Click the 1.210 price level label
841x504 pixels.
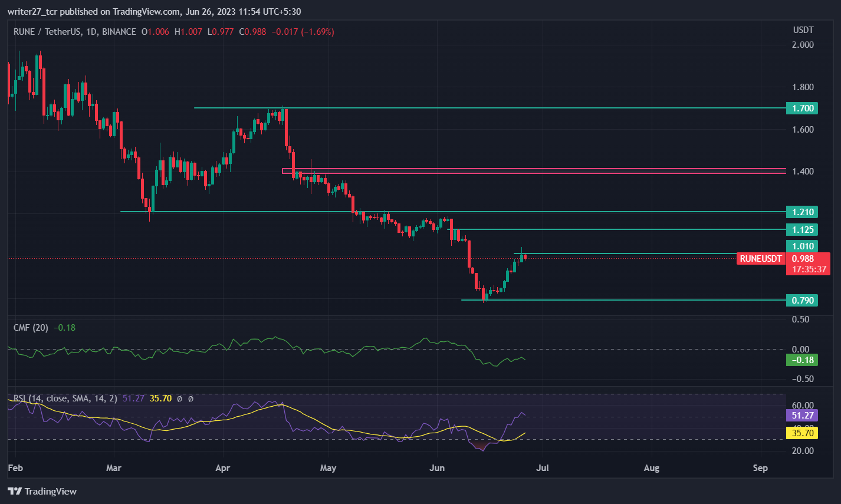click(x=802, y=212)
